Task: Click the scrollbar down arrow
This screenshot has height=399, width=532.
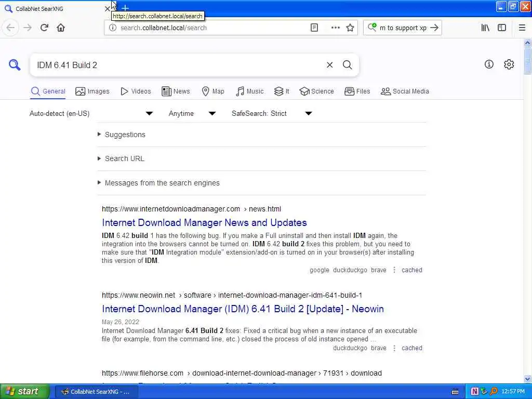Action: 527,379
